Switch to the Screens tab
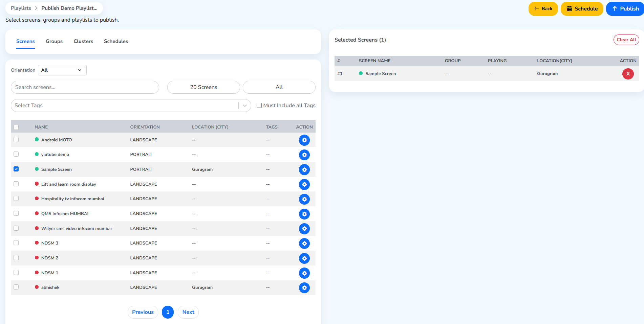 click(x=25, y=41)
